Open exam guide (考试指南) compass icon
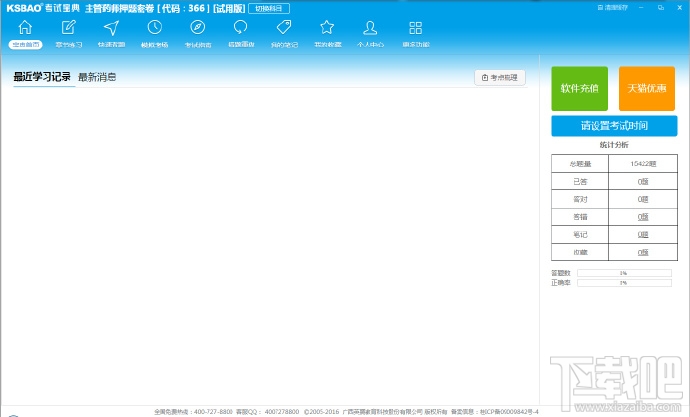 (x=198, y=28)
